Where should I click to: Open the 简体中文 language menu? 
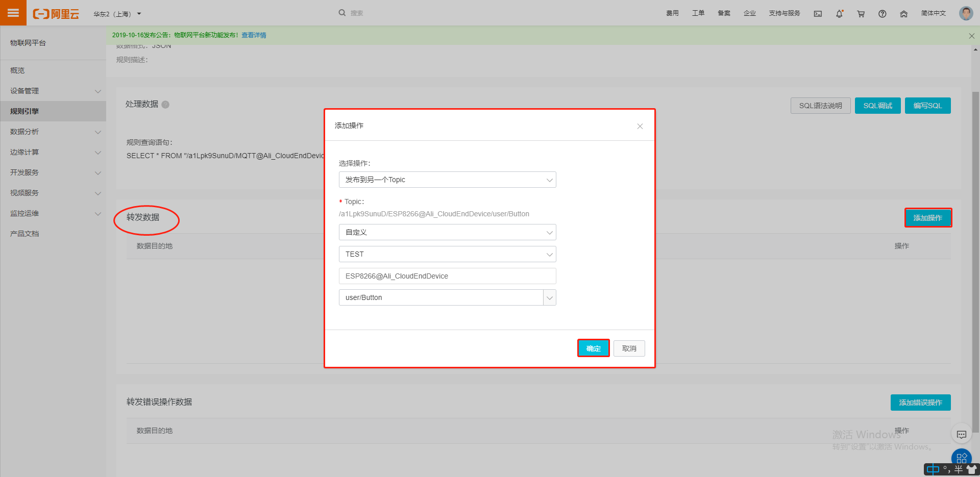tap(934, 14)
